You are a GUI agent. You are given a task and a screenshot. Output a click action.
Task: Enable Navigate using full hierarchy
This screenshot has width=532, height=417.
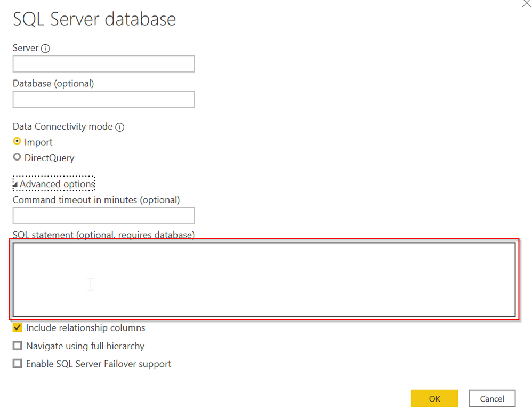[x=17, y=346]
